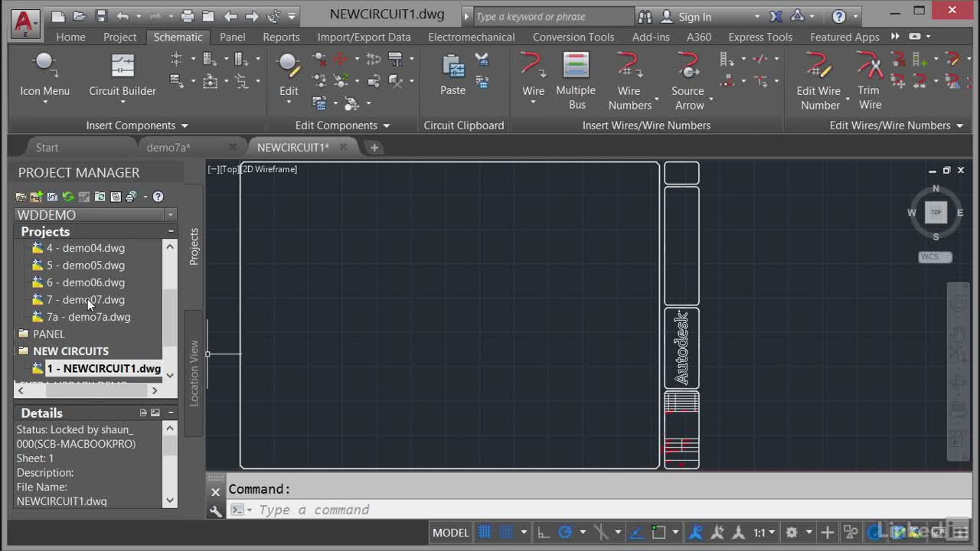Expand the Edit Wires/Wire Numbers panel
980x551 pixels.
(896, 126)
